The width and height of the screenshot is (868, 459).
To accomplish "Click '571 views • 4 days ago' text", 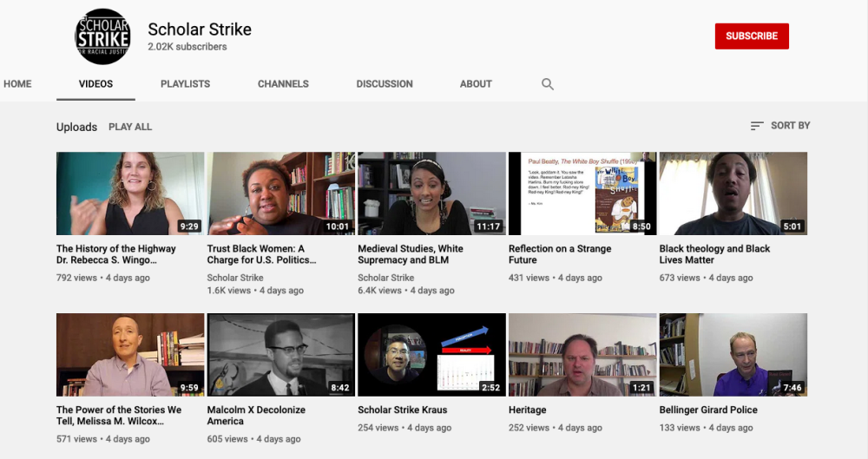I will [x=103, y=439].
